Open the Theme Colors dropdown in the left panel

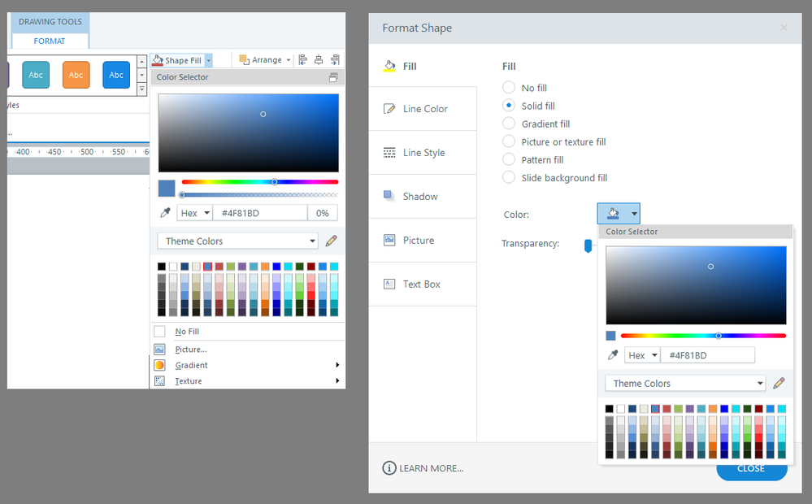click(x=237, y=241)
